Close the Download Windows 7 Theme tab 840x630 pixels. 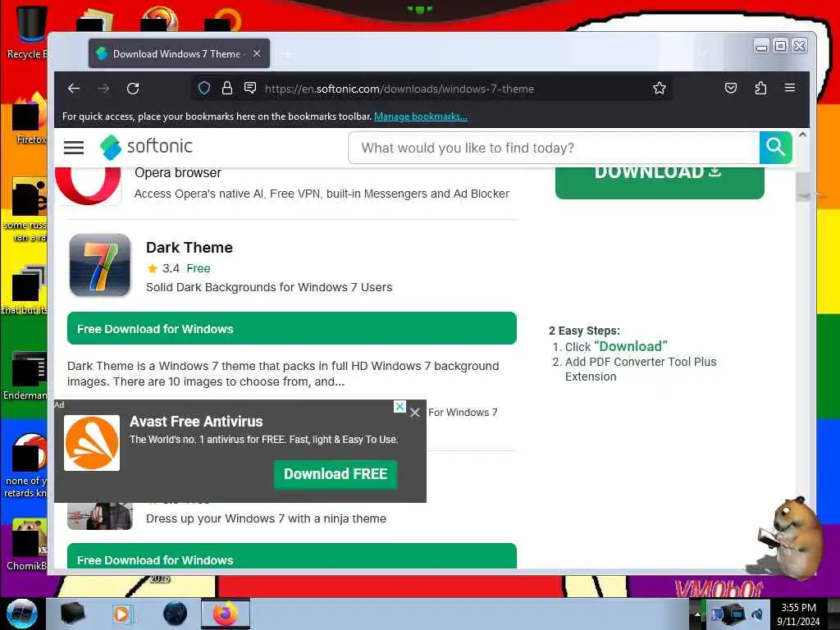257,53
